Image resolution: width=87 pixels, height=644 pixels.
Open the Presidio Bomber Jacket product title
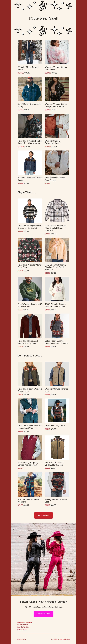pos(30,142)
